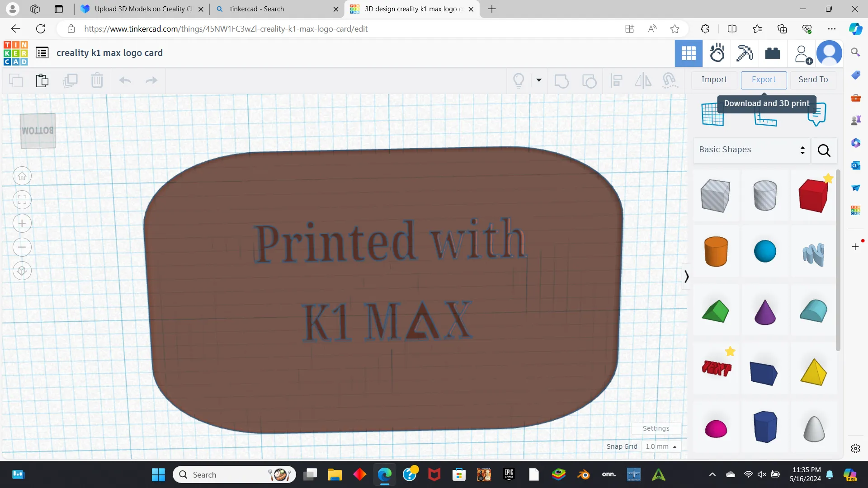Open the Basic Shapes library dropdown

[751, 150]
